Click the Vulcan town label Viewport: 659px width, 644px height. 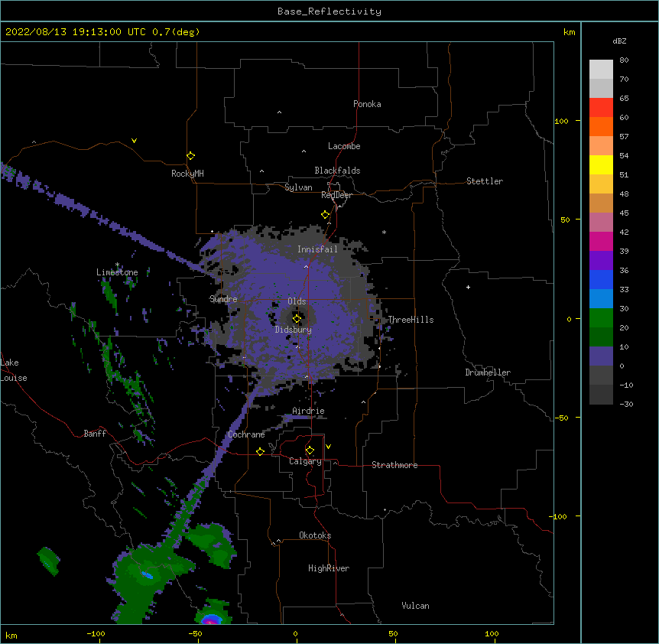pos(415,605)
